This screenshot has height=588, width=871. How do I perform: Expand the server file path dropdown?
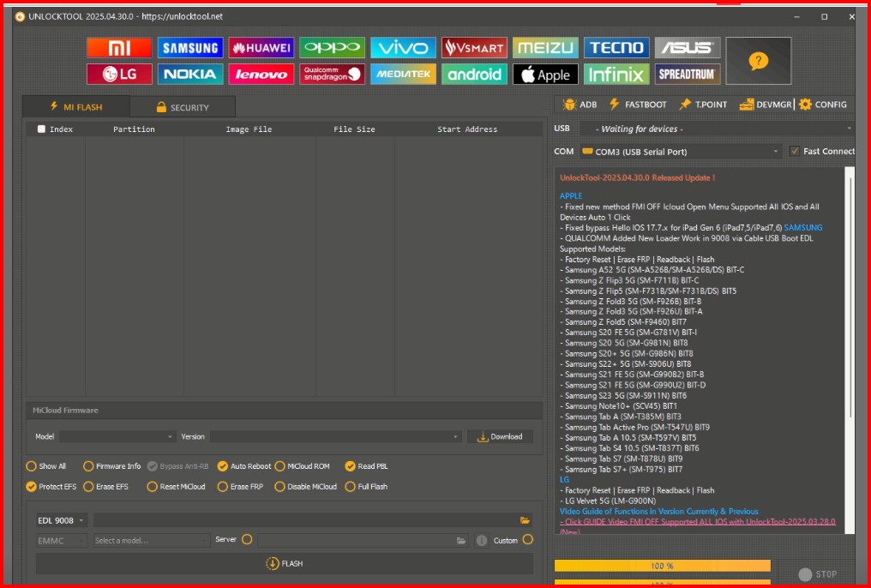pyautogui.click(x=363, y=540)
